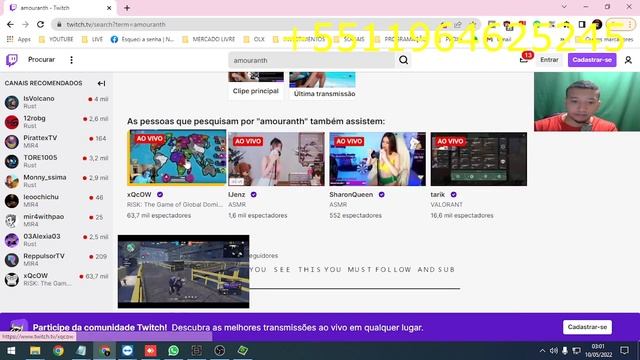Viewport: 640px width, 360px height.
Task: Open a new Chrome tab
Action: 127,8
